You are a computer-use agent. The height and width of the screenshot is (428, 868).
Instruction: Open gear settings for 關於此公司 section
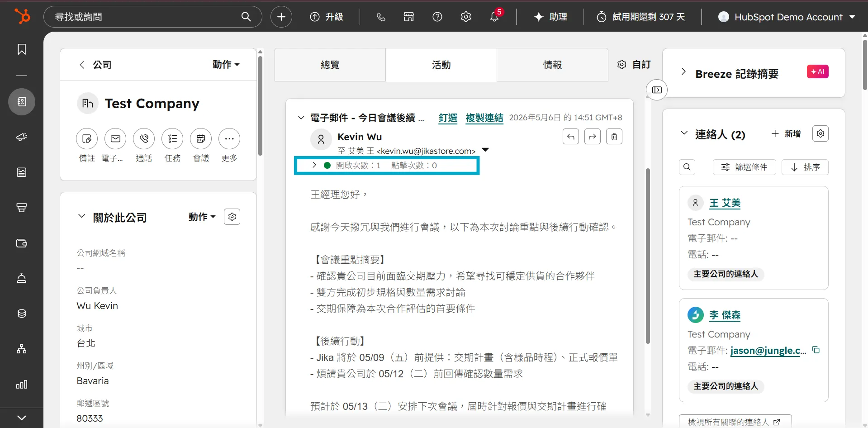(232, 217)
